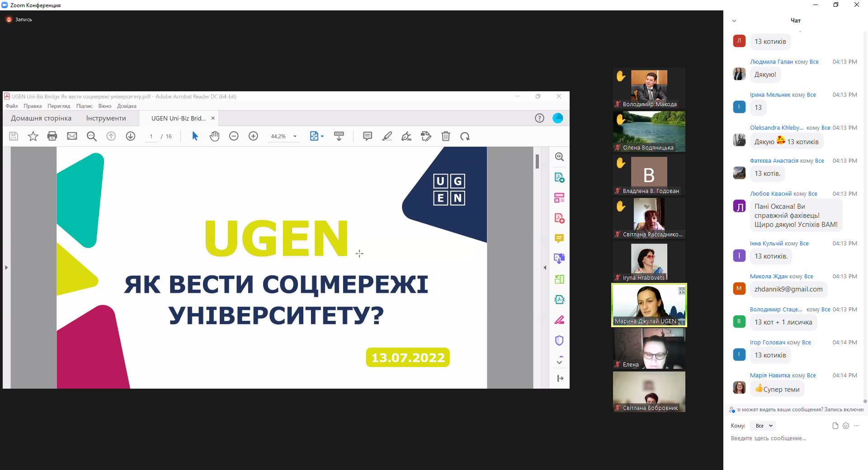868x470 pixels.
Task: Select Марина Джулай UGEN video thumbnail
Action: tap(649, 305)
